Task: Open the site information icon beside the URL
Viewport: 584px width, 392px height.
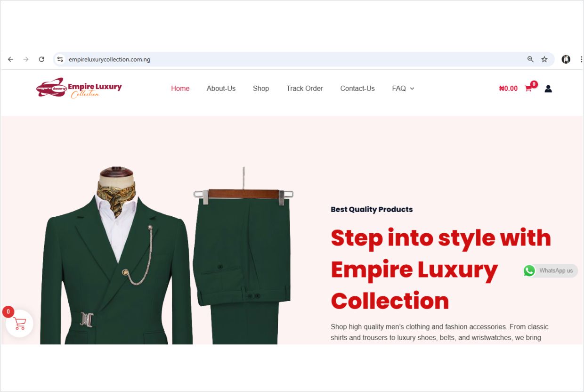Action: [x=60, y=59]
